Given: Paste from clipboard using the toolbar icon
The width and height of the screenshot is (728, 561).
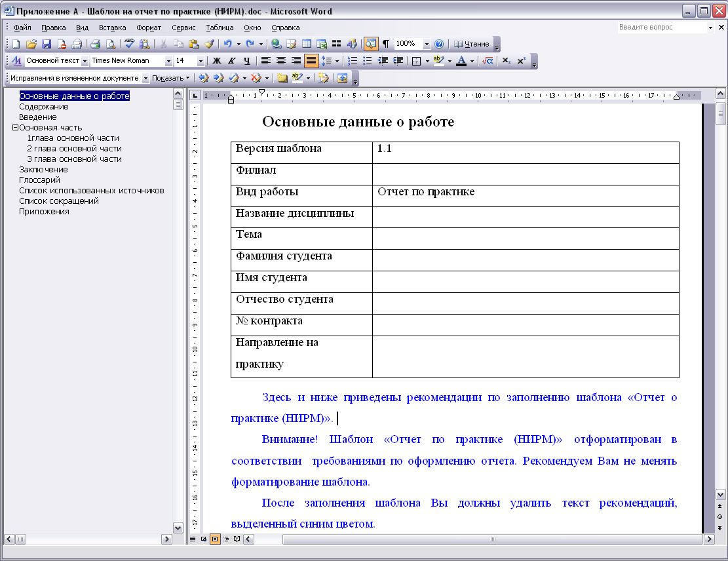Looking at the screenshot, I should tap(194, 44).
